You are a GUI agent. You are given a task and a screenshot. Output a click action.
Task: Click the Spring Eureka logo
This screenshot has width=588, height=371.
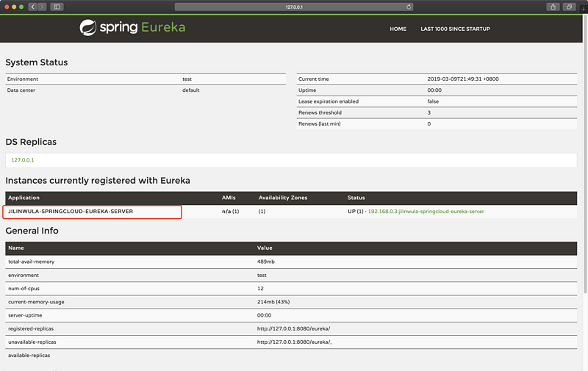coord(132,27)
